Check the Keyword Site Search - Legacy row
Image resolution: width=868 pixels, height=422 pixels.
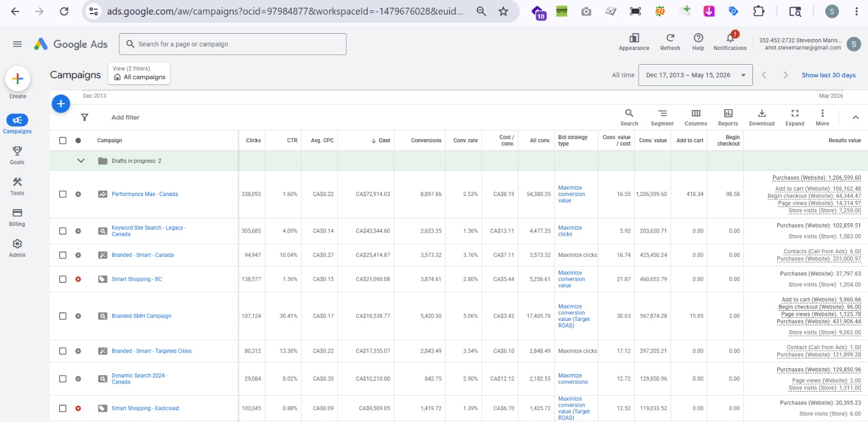[x=63, y=231]
